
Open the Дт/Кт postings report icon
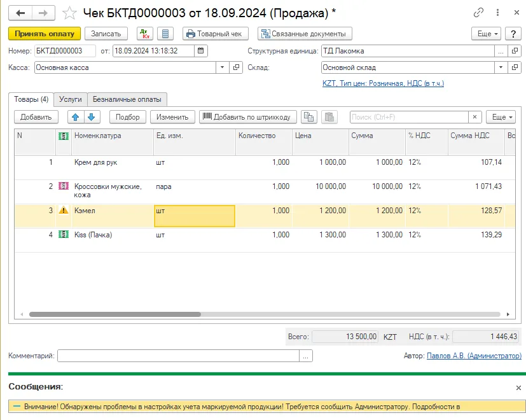pyautogui.click(x=145, y=34)
